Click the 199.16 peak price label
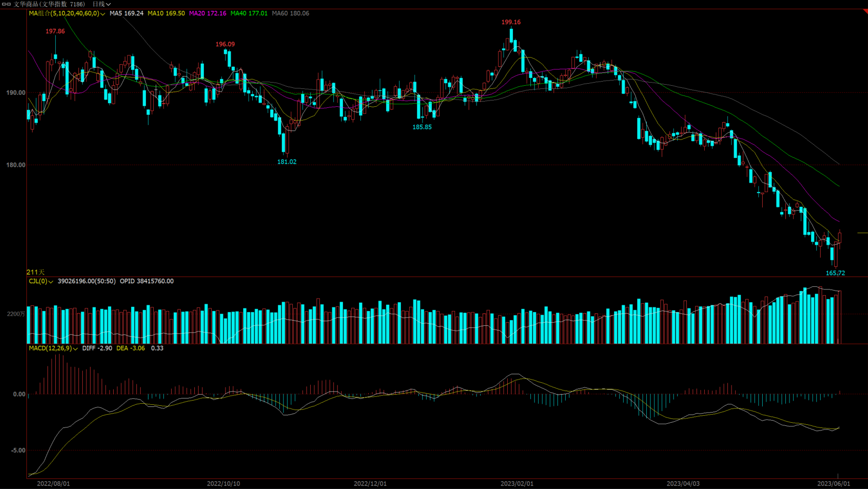The image size is (868, 489). point(511,22)
